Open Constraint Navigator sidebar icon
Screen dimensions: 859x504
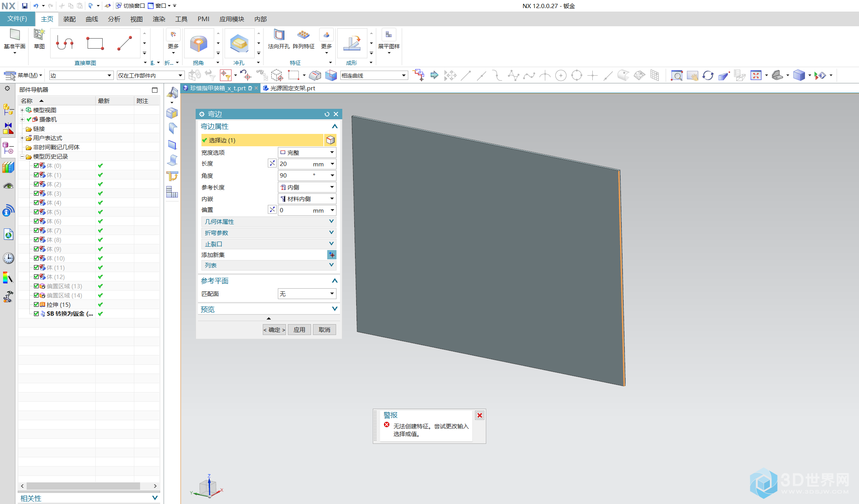click(8, 129)
